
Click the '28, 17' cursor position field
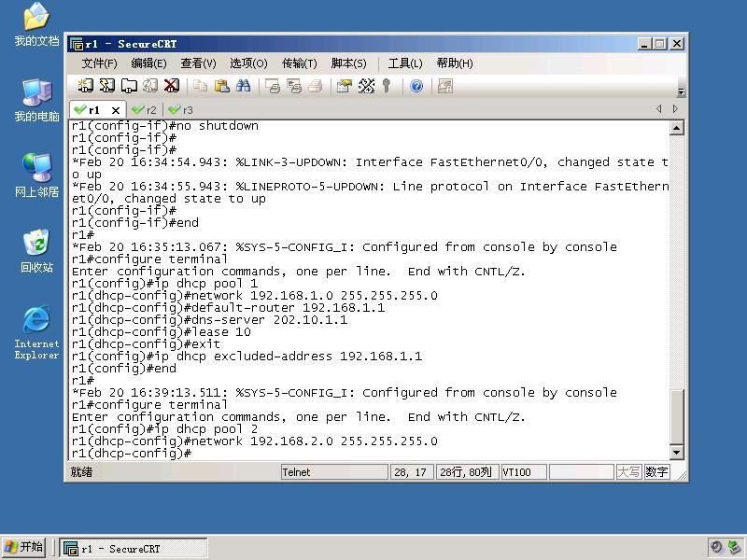point(412,472)
